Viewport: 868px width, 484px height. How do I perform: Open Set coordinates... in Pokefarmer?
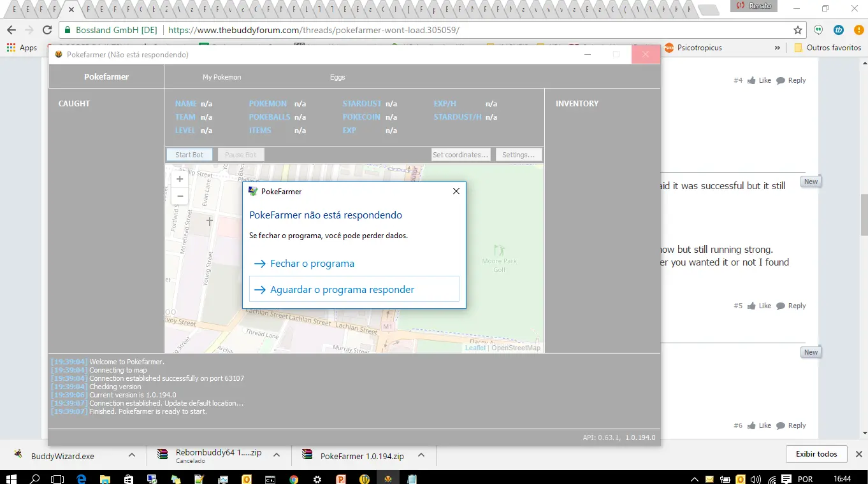(x=461, y=155)
